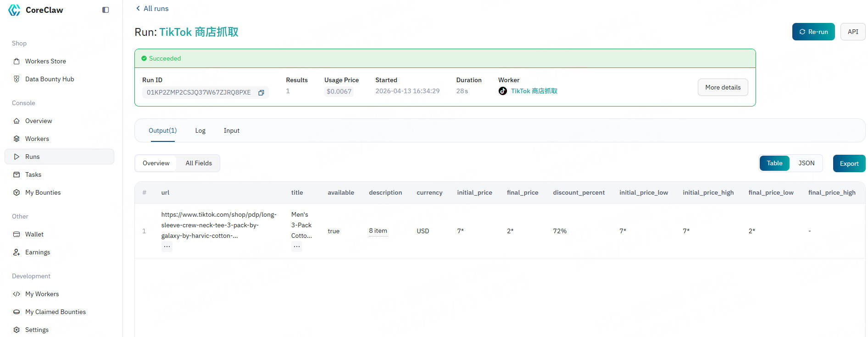Screen dimensions: 868x337
Task: Click the CoreClaw logo icon
Action: tap(14, 10)
